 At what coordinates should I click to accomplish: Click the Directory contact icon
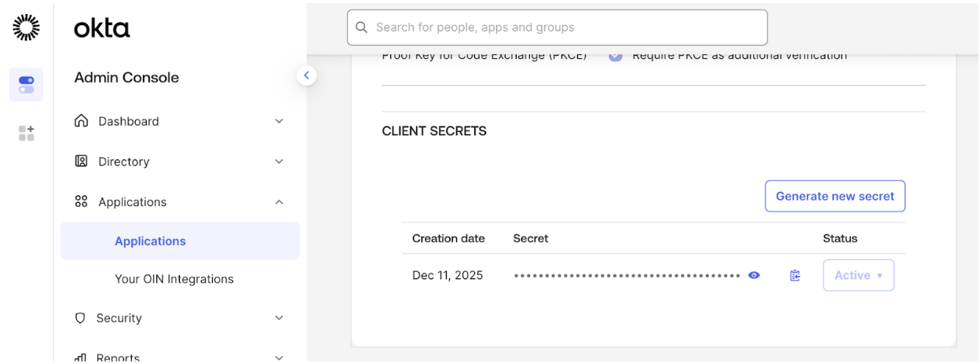click(81, 161)
